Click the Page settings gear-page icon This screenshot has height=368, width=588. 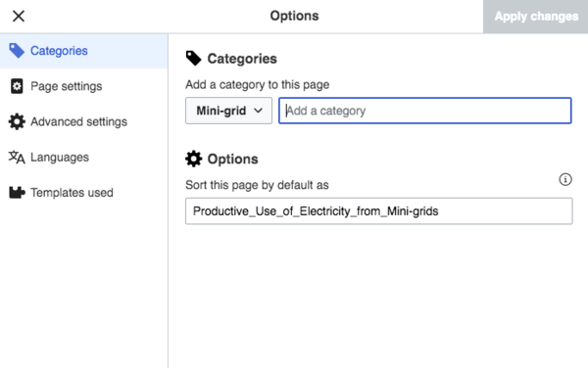17,86
